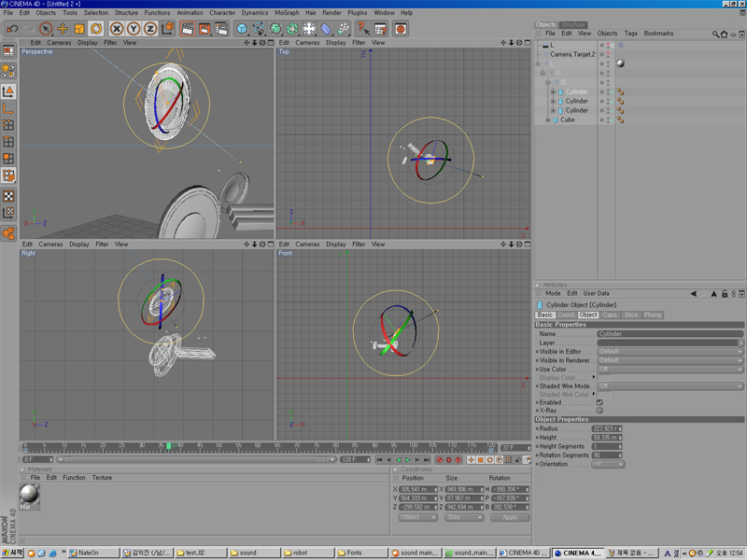747x560 pixels.
Task: Collapse the 02 null object node
Action: tap(548, 82)
